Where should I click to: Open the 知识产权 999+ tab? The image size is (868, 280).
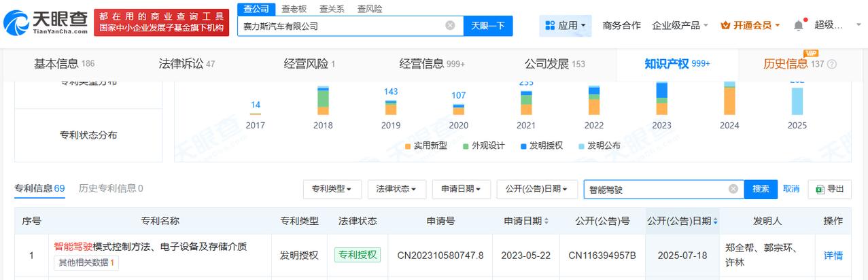click(677, 64)
